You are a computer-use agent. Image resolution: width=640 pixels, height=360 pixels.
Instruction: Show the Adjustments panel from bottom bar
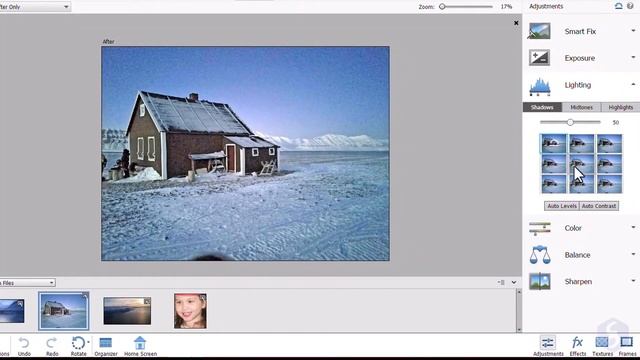548,346
